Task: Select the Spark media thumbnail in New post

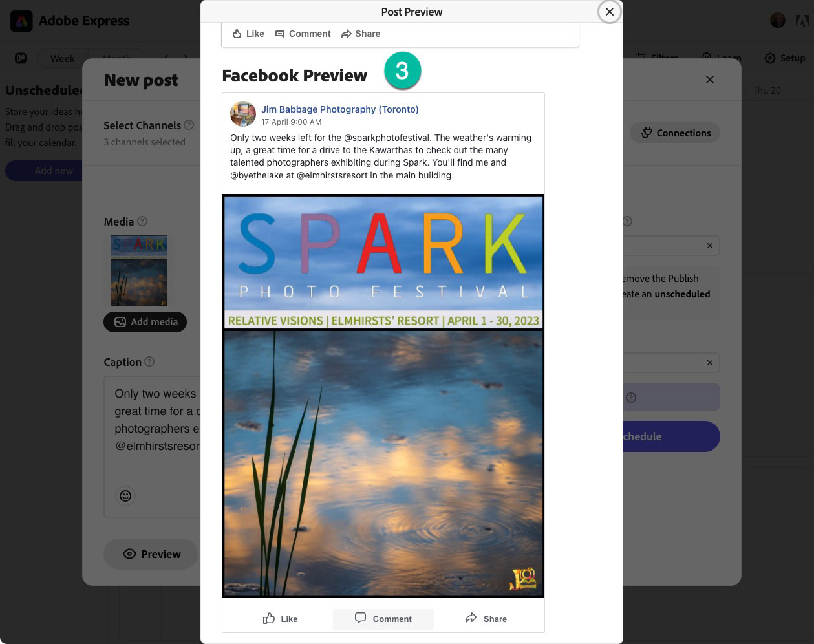Action: 139,271
